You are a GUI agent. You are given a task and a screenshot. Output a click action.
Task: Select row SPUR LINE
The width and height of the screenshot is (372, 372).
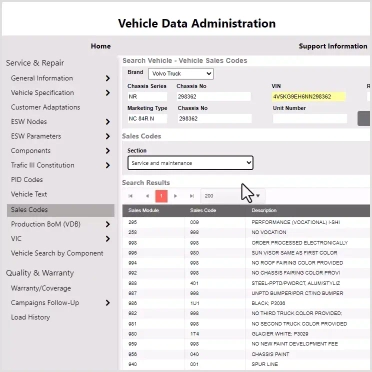coord(246,364)
